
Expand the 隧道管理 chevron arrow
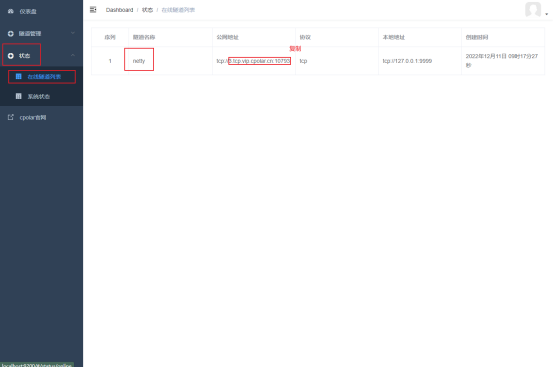pos(72,33)
